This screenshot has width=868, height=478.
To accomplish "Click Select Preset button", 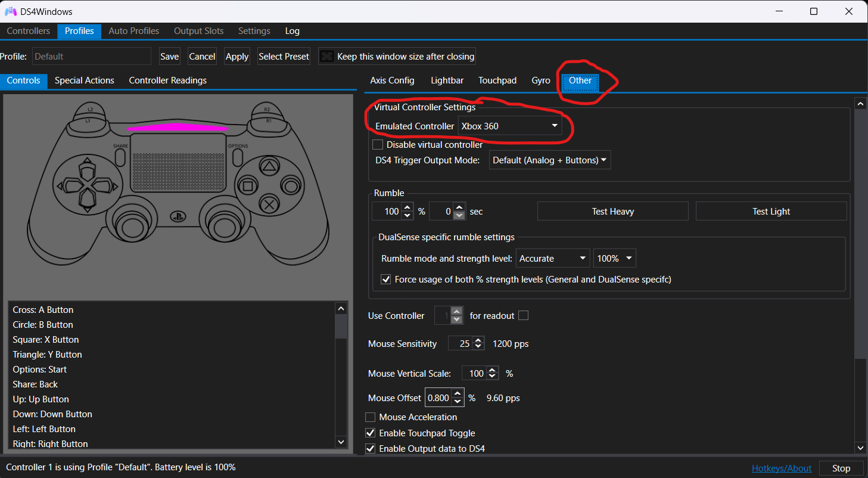I will 284,57.
